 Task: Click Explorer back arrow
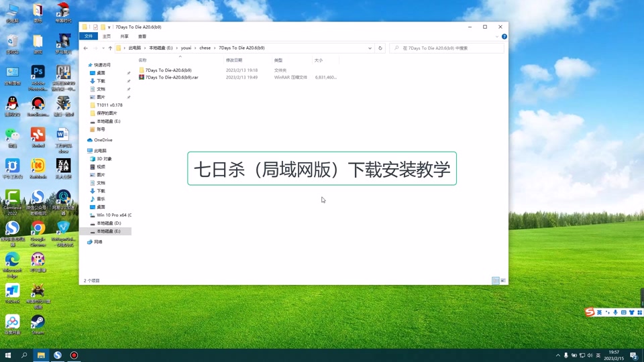point(85,48)
